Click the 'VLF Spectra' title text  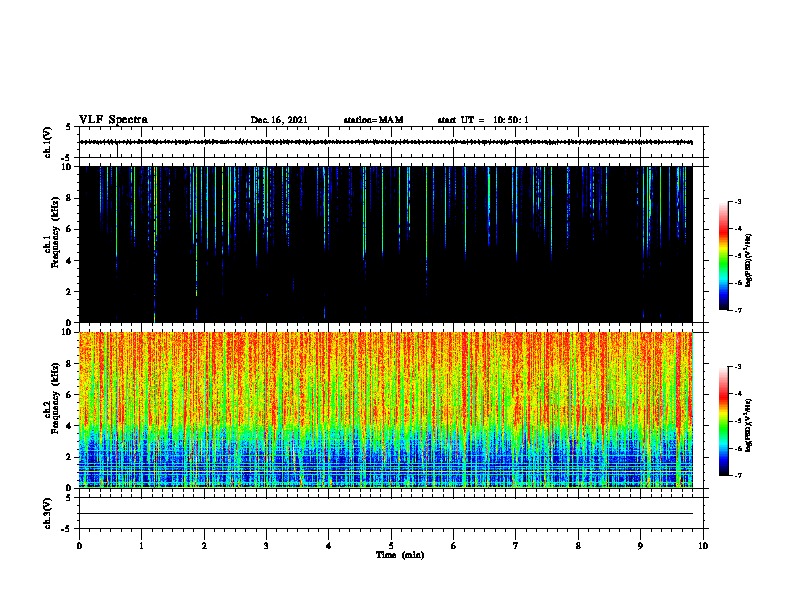click(x=113, y=120)
